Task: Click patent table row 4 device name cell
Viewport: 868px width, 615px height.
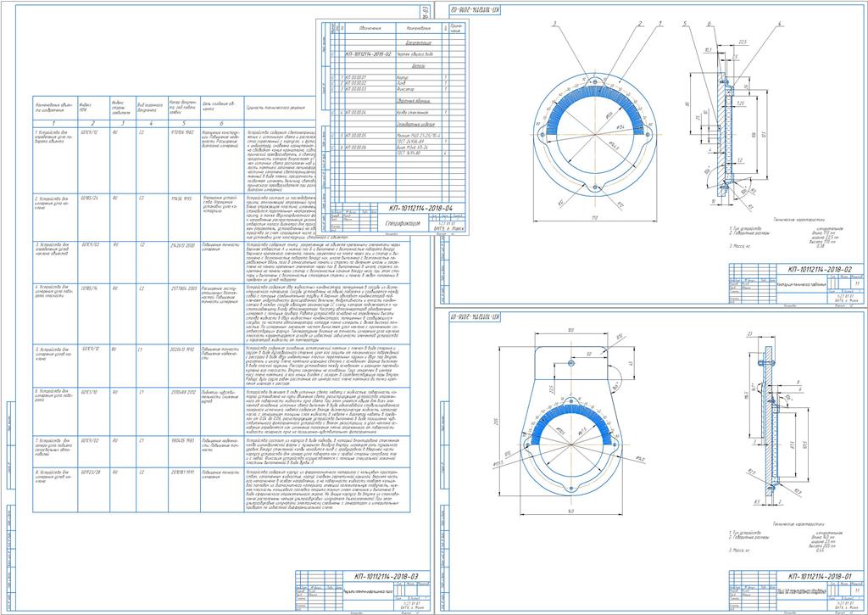Action: (55, 314)
